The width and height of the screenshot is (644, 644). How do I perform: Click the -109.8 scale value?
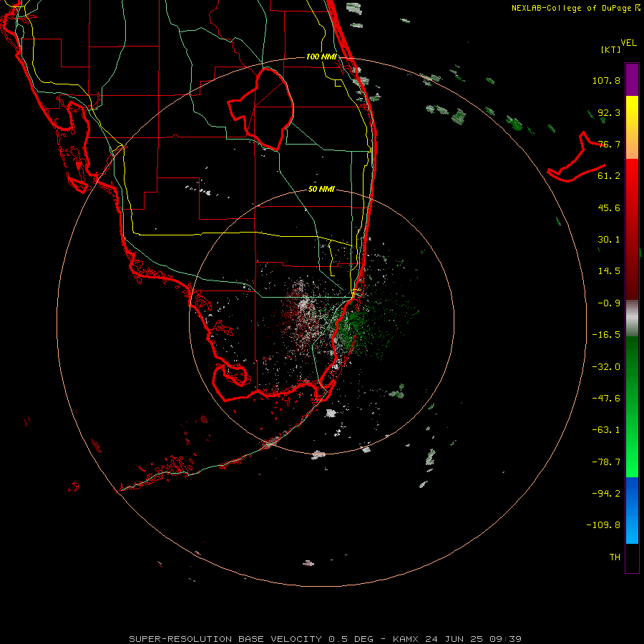603,525
